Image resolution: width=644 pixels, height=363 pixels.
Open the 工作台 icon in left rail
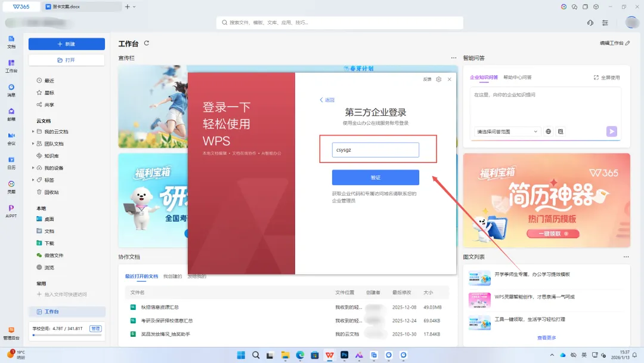coord(11,66)
